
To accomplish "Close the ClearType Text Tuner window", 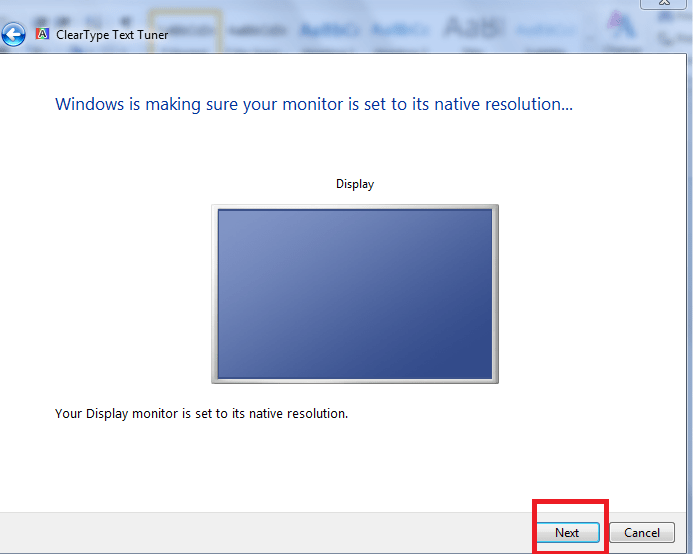I will pos(664,4).
